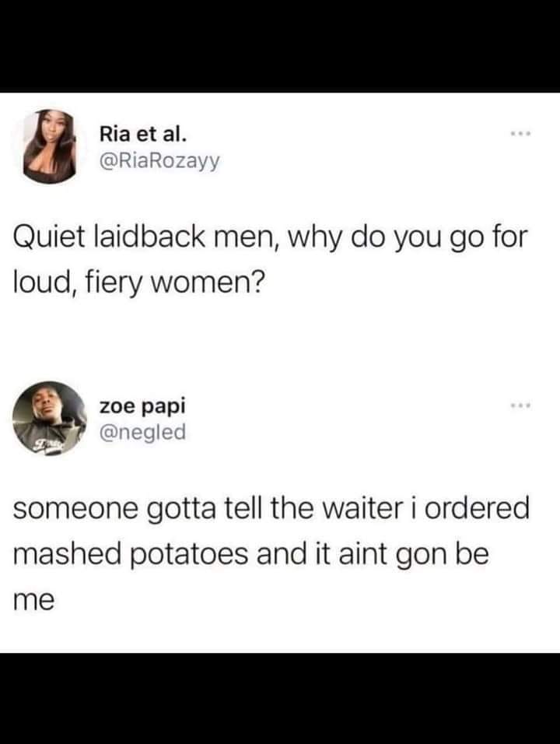This screenshot has height=744, width=560.
Task: Open the zoe papi display name
Action: (142, 407)
